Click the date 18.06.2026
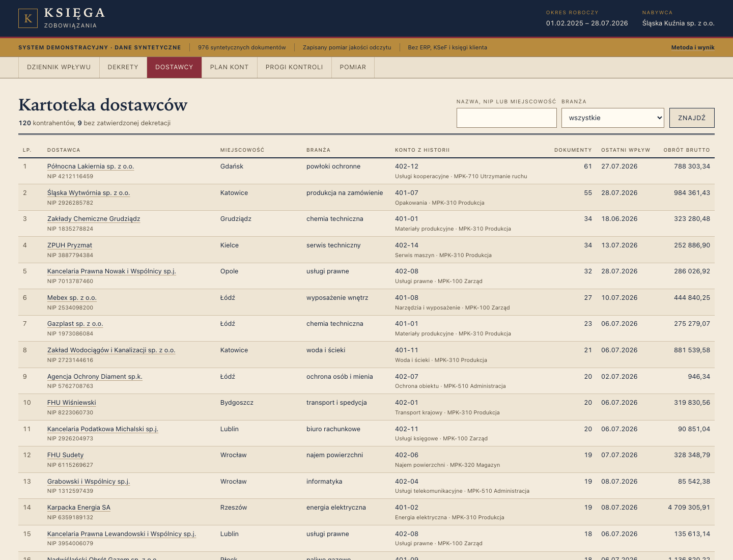This screenshot has width=733, height=560. (619, 219)
